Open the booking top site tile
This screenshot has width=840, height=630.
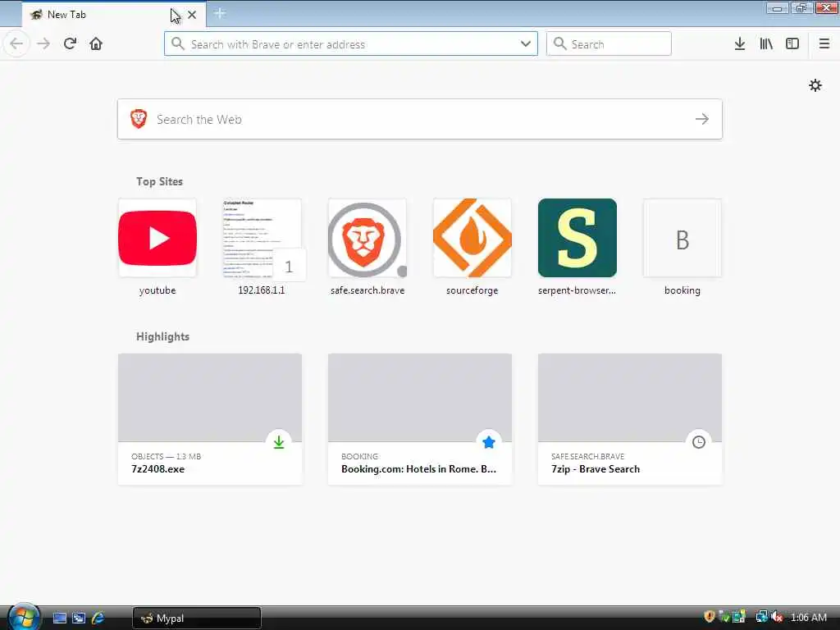pos(682,238)
